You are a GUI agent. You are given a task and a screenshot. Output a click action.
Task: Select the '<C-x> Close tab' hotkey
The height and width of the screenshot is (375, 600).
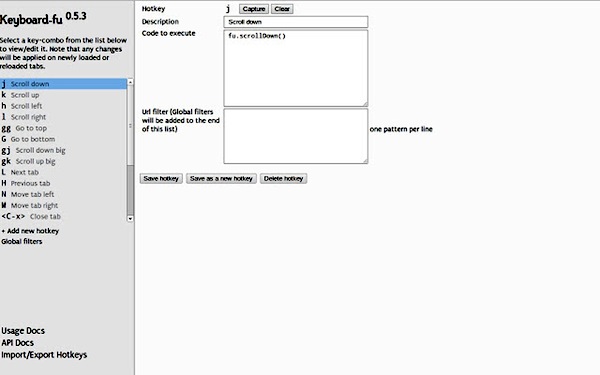click(64, 217)
